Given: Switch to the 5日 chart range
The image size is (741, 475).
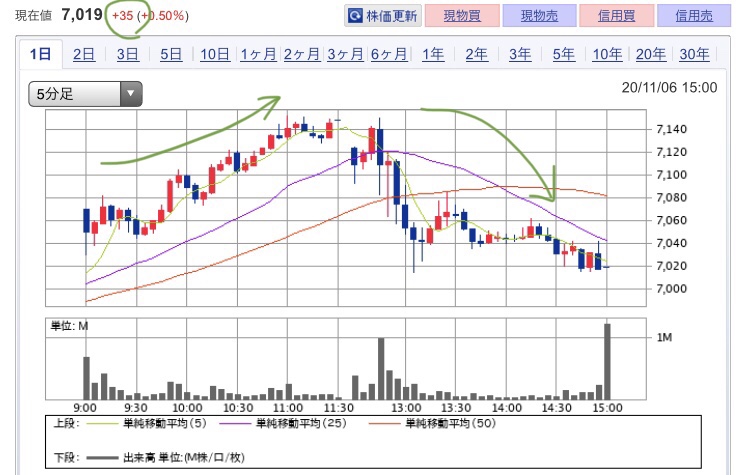Looking at the screenshot, I should 171,54.
